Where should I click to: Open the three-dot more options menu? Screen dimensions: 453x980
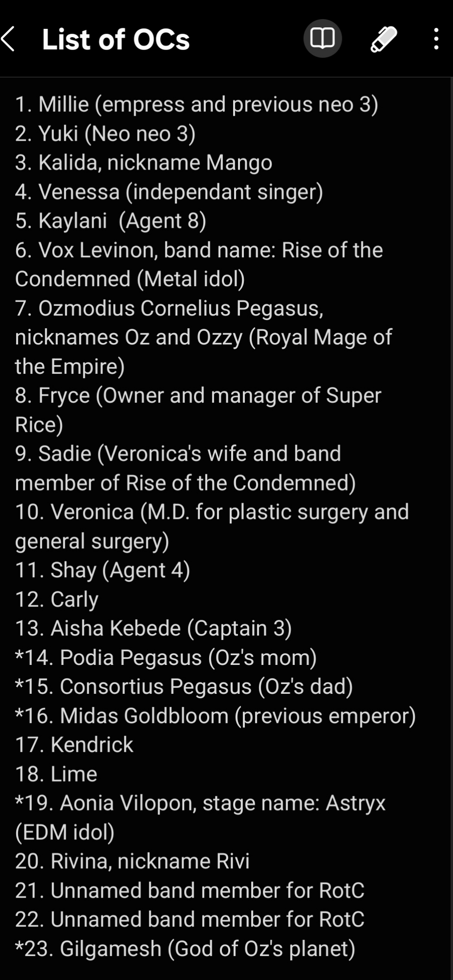coord(436,39)
